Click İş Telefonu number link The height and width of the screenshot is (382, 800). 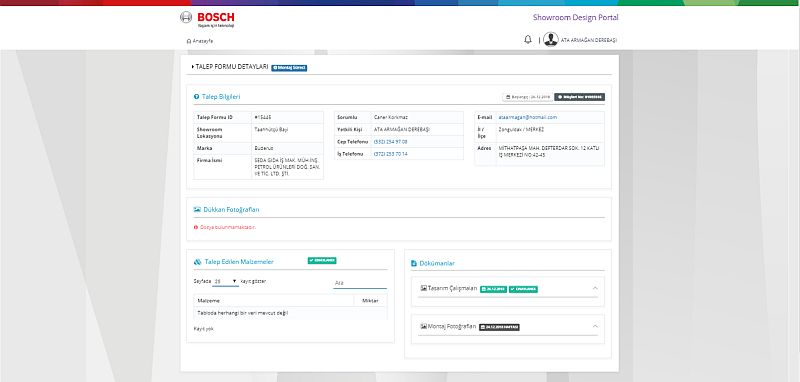click(x=390, y=154)
